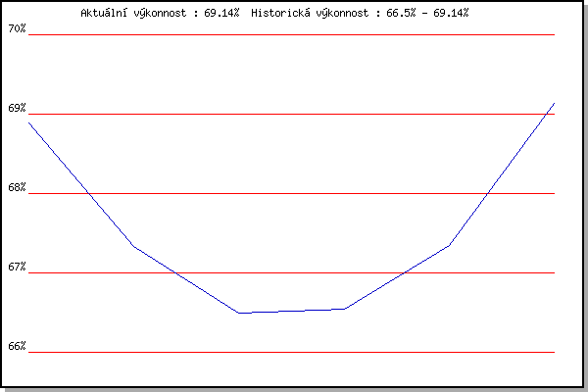Click the blue 70% gridline at top
588x392 pixels.
coord(294,34)
